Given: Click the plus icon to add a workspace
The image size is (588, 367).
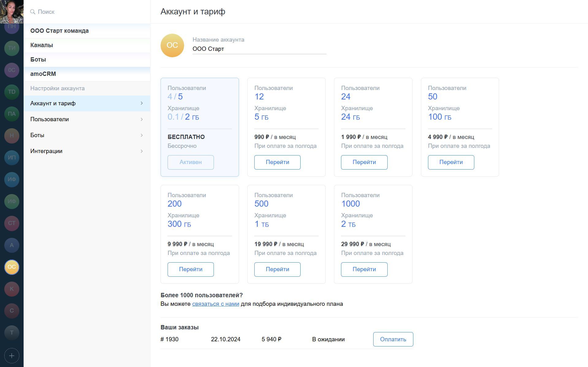Looking at the screenshot, I should 12,356.
